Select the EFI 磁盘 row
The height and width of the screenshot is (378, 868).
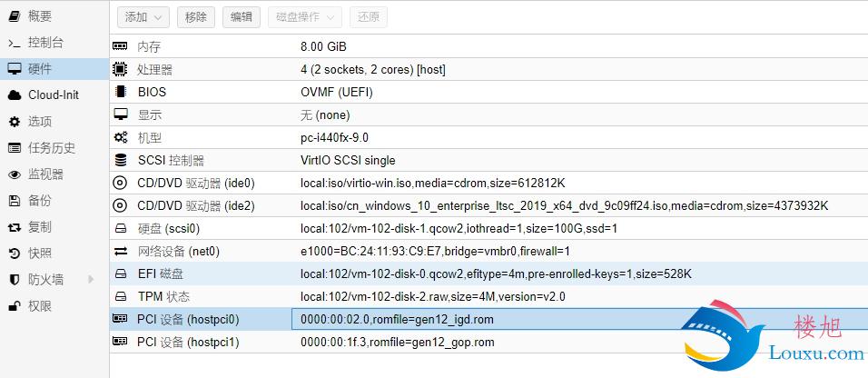coord(488,274)
